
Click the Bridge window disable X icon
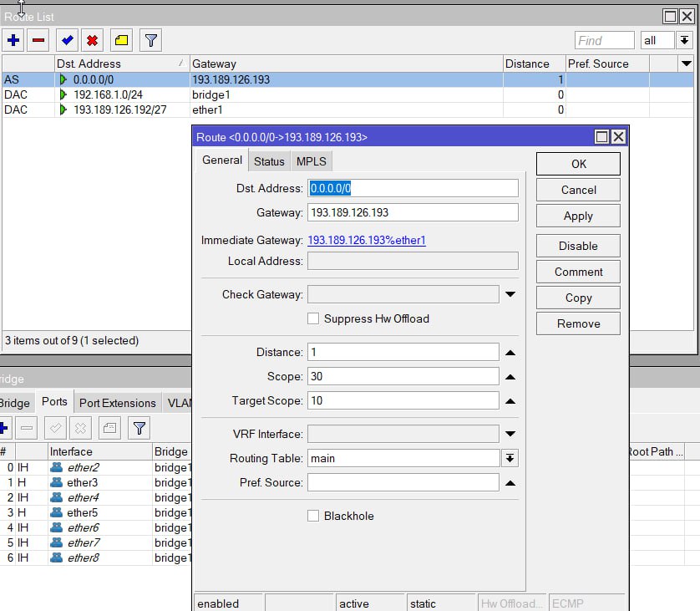(x=81, y=428)
